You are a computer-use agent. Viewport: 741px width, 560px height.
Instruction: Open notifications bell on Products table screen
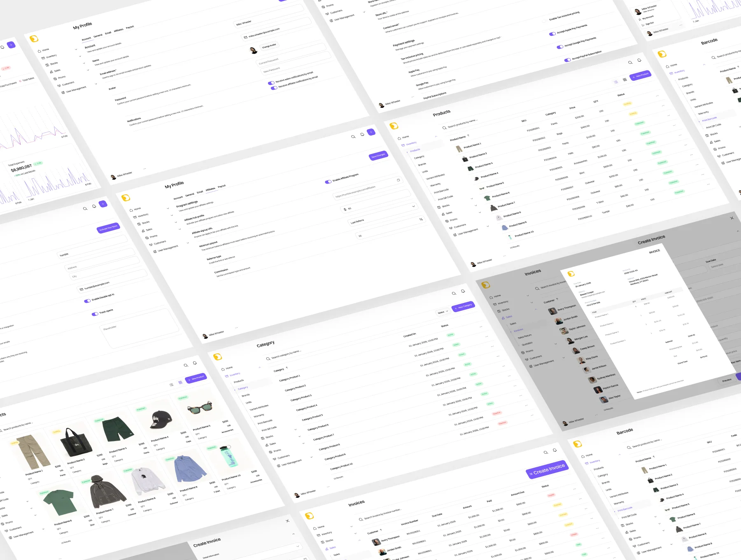(639, 60)
